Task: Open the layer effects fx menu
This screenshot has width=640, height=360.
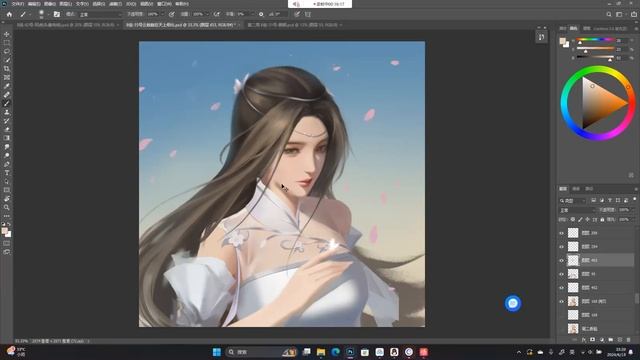Action: pos(584,340)
